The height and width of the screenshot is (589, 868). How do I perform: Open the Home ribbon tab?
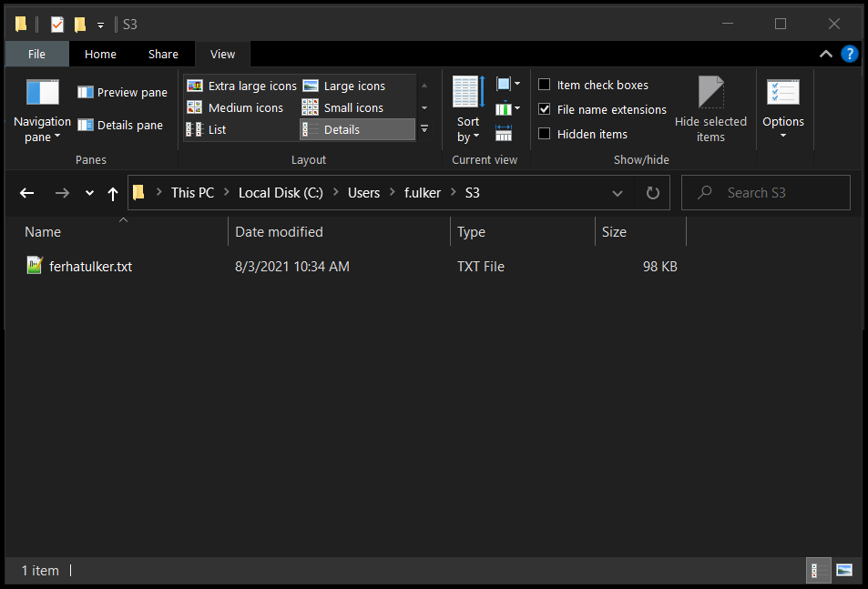pos(100,54)
